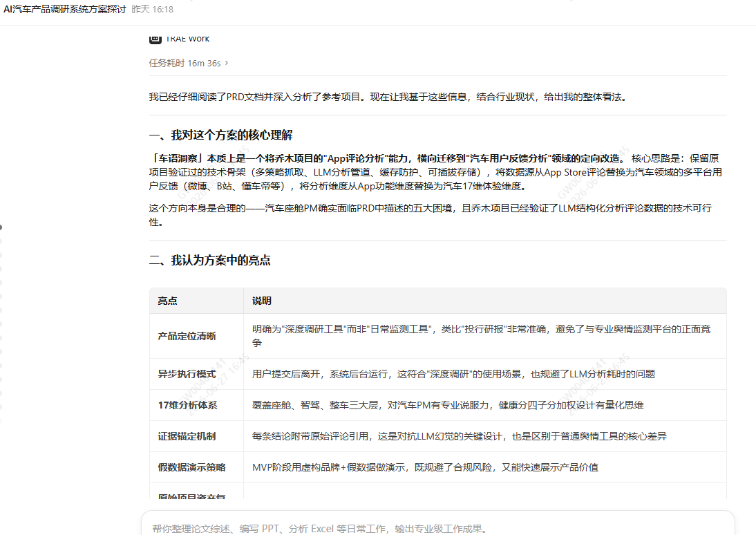Select the 证据锚定机制 table cell
The image size is (756, 535).
(x=197, y=436)
